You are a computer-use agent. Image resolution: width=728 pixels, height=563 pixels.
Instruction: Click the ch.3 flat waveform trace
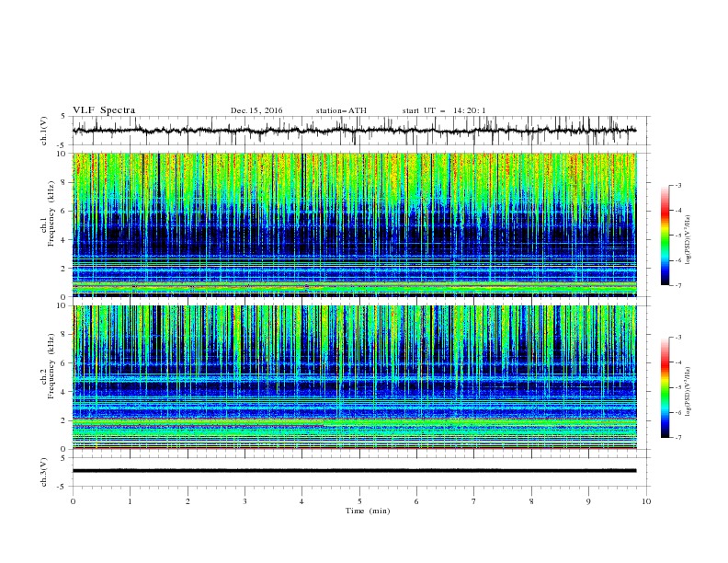click(x=354, y=471)
